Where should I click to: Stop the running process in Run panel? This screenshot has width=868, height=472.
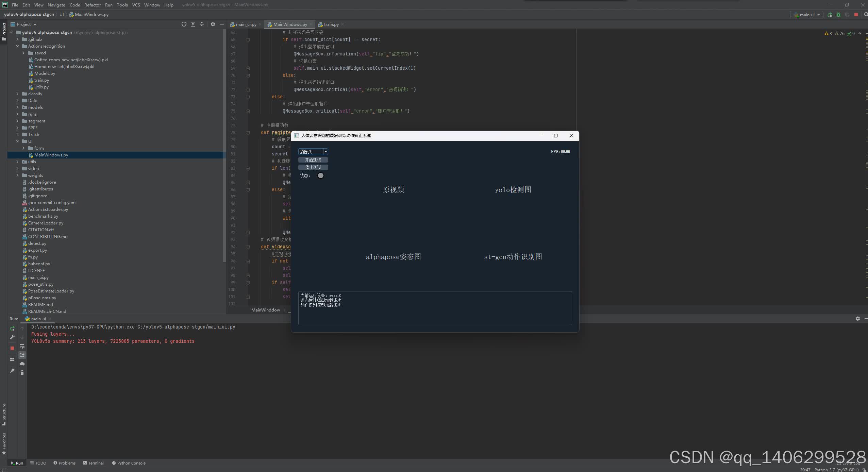point(12,348)
